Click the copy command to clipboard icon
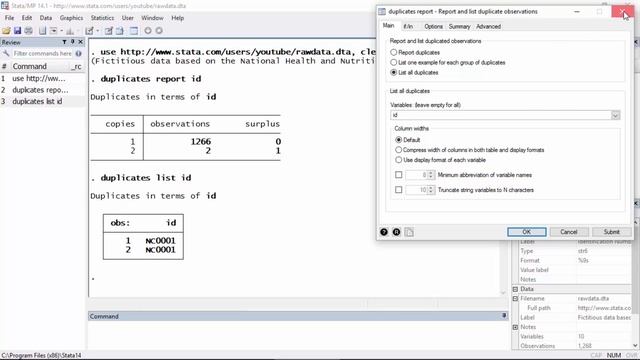Image resolution: width=640 pixels, height=360 pixels. tap(409, 232)
